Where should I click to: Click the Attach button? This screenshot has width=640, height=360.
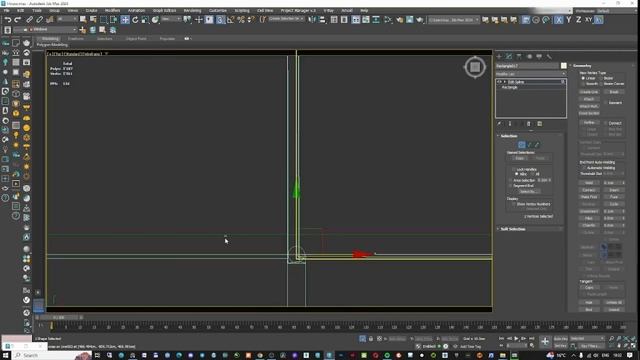(589, 99)
